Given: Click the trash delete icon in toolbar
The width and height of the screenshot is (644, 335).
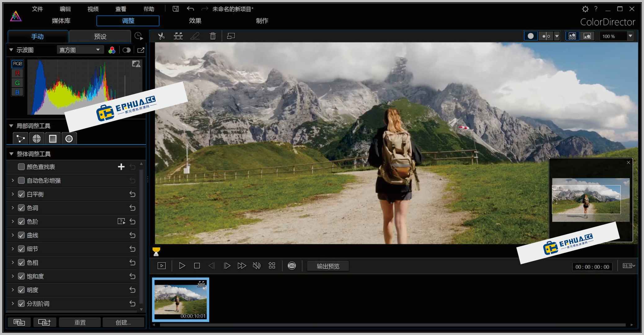Looking at the screenshot, I should click(213, 36).
